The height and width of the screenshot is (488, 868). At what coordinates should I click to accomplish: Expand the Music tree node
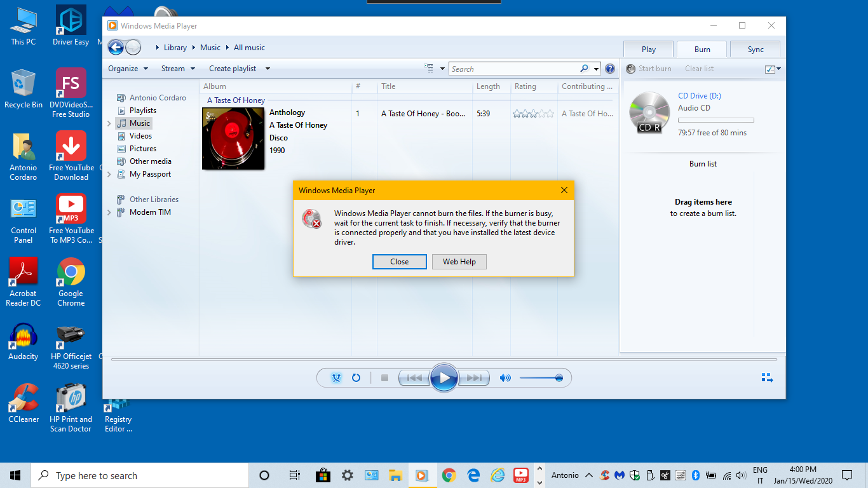pyautogui.click(x=109, y=123)
